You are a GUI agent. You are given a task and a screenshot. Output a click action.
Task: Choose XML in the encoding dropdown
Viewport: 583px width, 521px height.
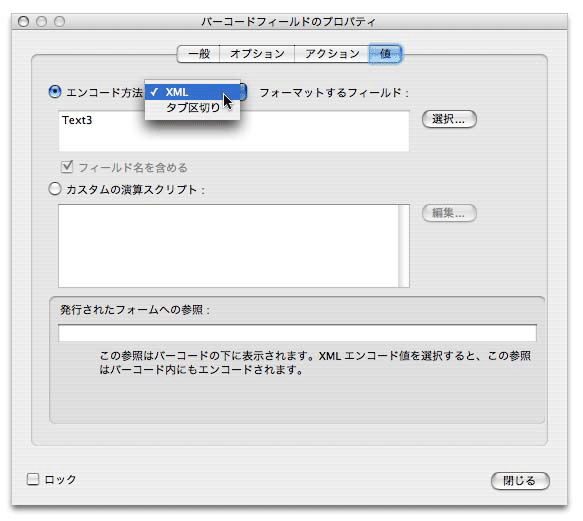(x=192, y=92)
